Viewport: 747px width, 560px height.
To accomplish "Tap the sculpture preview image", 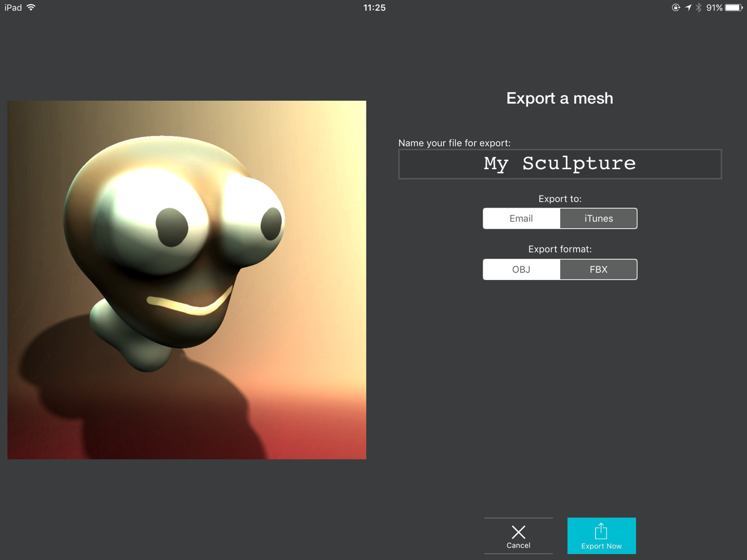I will (x=187, y=280).
